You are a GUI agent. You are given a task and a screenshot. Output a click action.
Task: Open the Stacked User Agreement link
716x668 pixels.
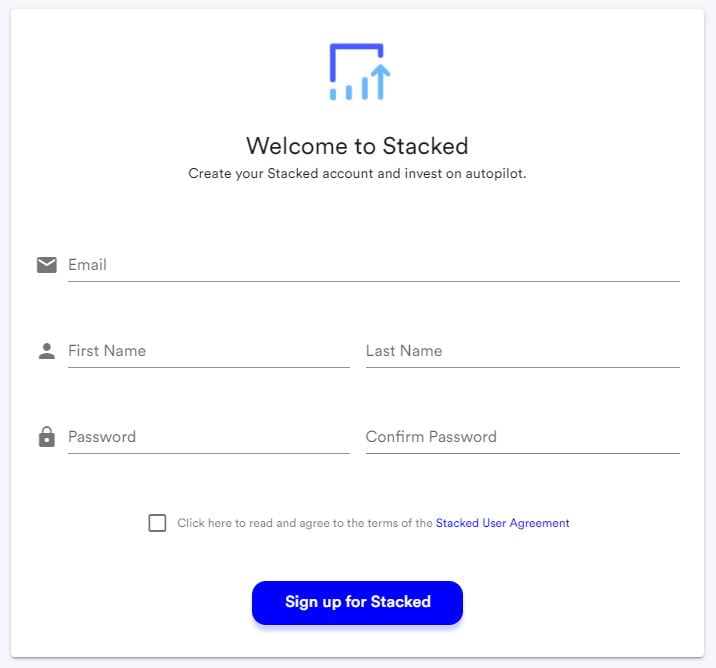(x=502, y=523)
